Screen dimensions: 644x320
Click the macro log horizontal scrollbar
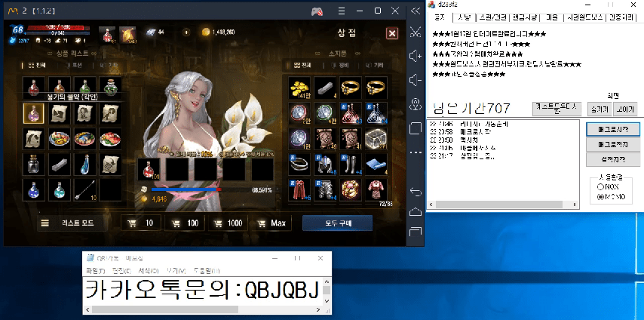[x=503, y=205]
